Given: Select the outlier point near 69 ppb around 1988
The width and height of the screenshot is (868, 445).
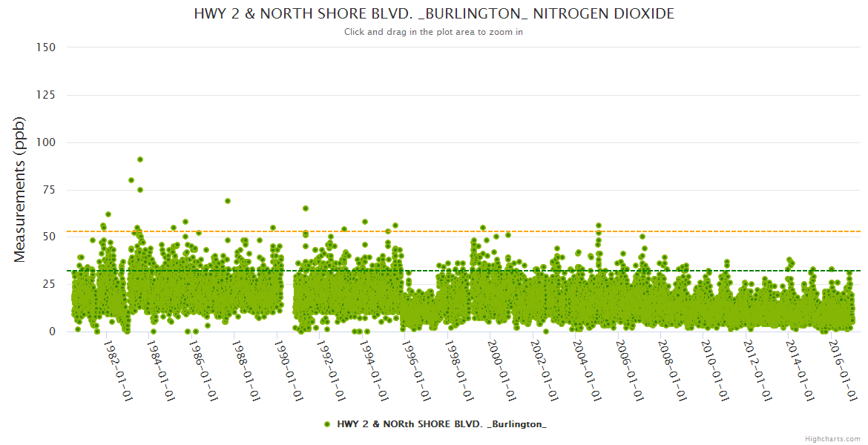Looking at the screenshot, I should click(228, 201).
